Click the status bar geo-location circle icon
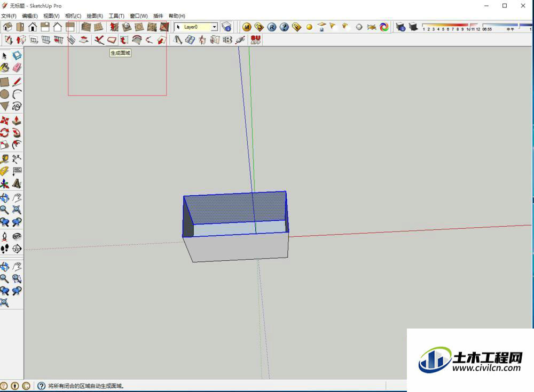534x392 pixels. (x=4, y=386)
